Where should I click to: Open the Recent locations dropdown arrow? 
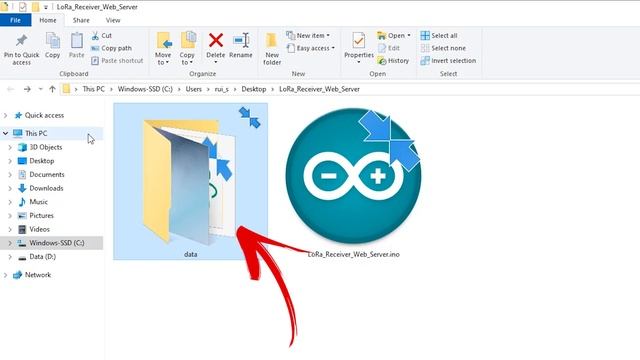(x=40, y=89)
